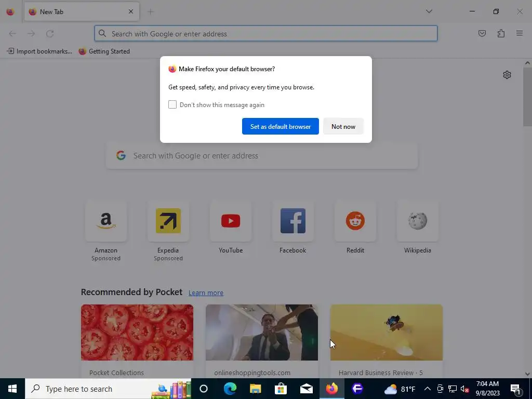Click the purple app icon on taskbar

click(x=357, y=389)
